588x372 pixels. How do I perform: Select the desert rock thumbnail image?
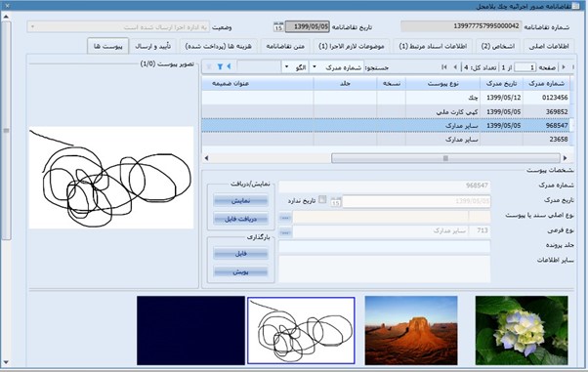click(411, 330)
